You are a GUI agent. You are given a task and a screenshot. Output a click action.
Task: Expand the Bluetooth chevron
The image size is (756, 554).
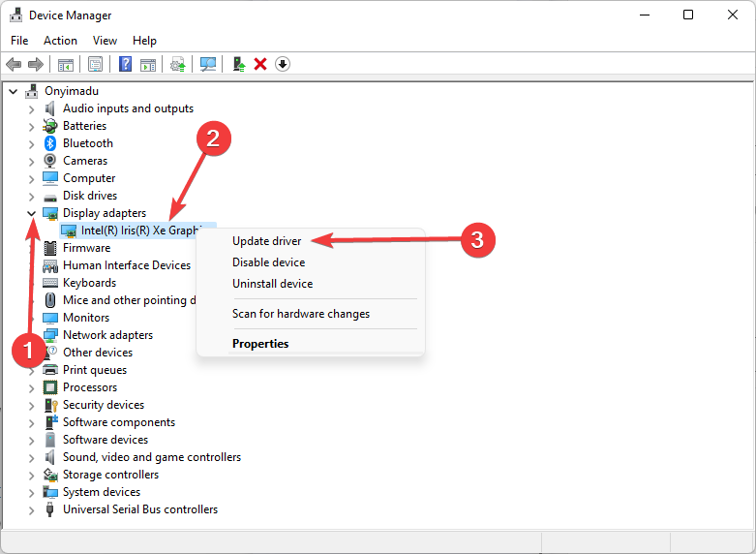pos(31,144)
